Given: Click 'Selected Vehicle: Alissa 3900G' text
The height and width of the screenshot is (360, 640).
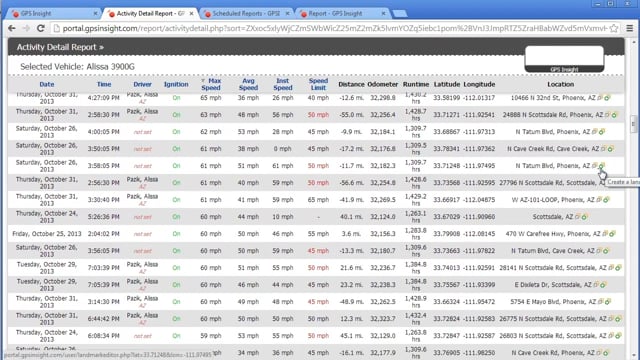Looking at the screenshot, I should coord(77,67).
